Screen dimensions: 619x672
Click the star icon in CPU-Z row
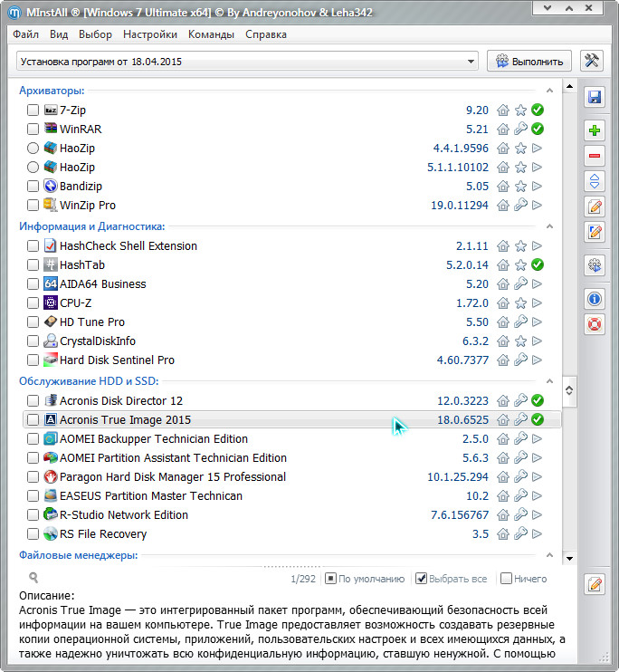520,303
